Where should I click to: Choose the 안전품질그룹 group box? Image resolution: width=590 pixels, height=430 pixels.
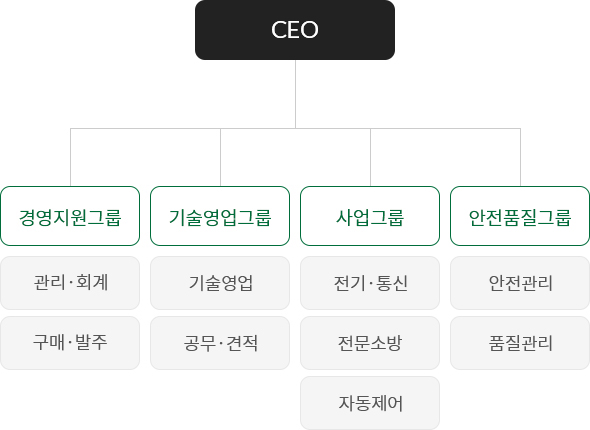[x=520, y=216]
